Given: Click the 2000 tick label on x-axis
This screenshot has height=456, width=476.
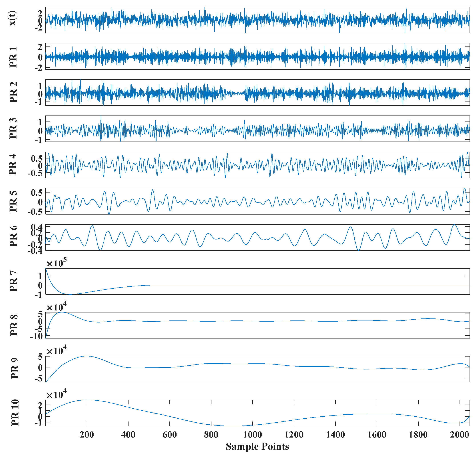Looking at the screenshot, I should click(x=460, y=435).
